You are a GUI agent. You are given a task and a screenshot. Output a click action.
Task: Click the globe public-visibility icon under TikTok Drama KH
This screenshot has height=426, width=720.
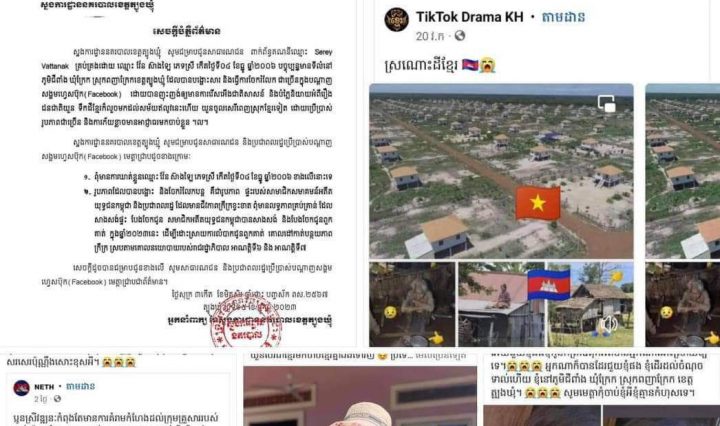click(459, 36)
